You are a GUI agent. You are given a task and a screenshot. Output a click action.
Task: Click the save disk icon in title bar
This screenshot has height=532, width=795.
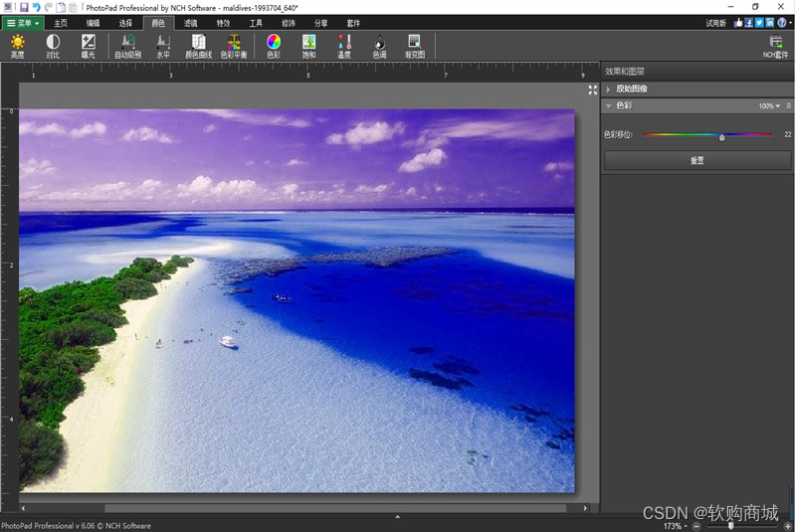24,7
